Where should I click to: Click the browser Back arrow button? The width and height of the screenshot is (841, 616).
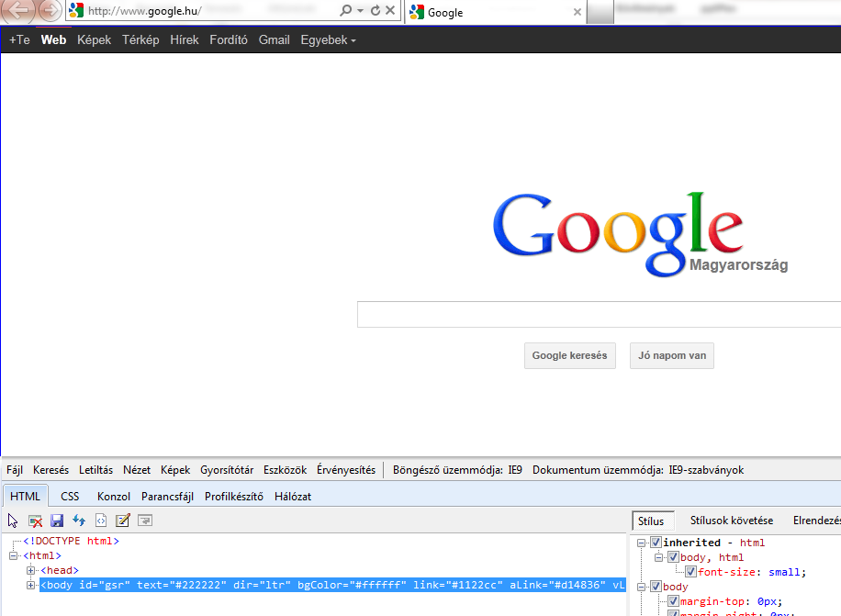(17, 10)
